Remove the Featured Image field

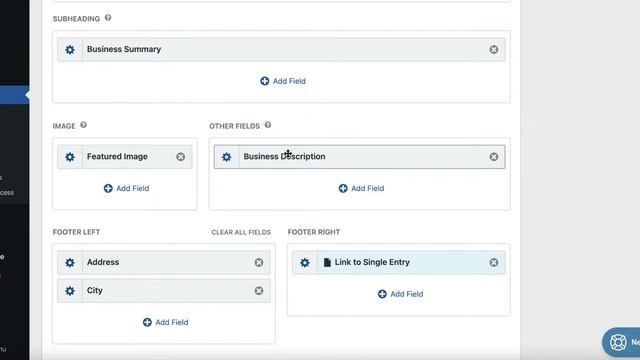(180, 157)
